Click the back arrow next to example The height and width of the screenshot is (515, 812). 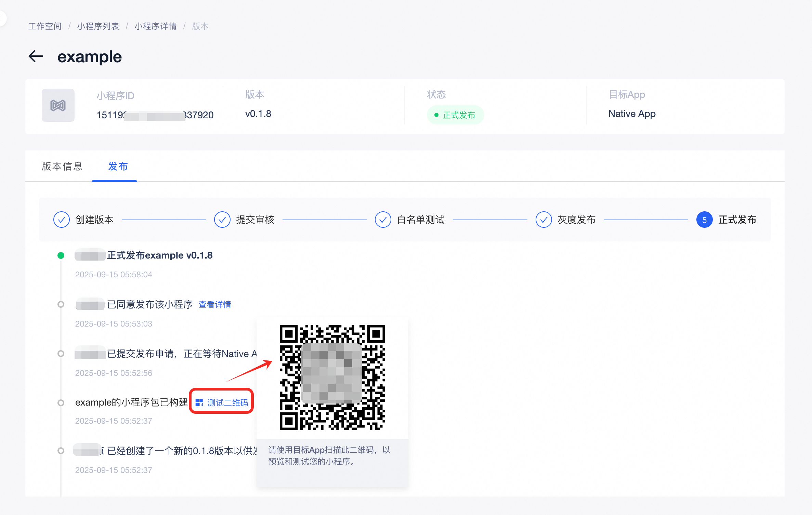point(36,56)
